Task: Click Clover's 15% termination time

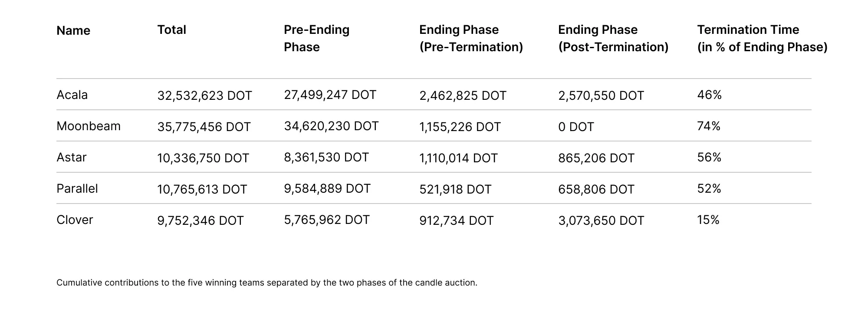Action: coord(708,220)
